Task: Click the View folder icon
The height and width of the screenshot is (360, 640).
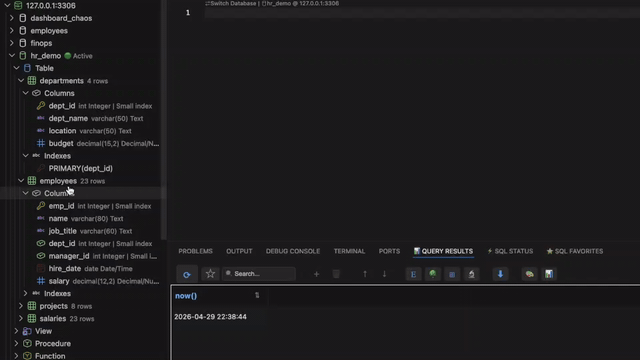Action: [27, 331]
